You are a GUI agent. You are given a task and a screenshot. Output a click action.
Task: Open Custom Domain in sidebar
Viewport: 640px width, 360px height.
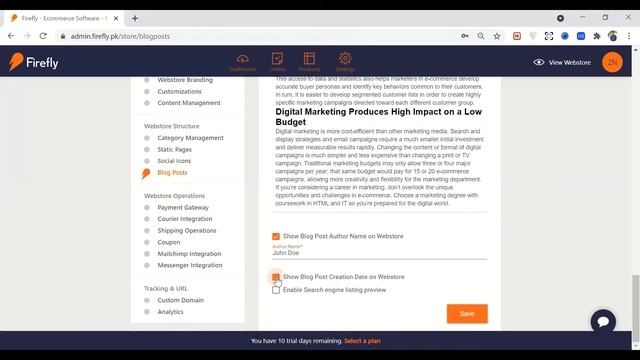(180, 300)
